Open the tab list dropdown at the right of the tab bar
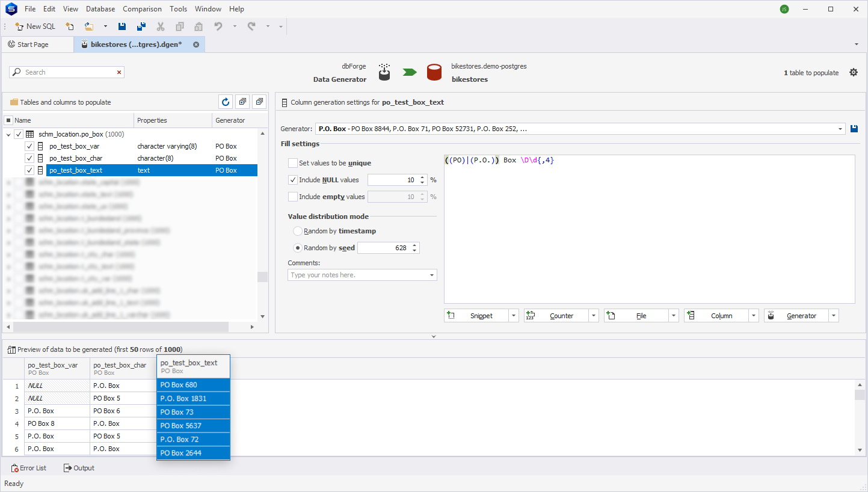Viewport: 868px width, 492px height. click(856, 45)
